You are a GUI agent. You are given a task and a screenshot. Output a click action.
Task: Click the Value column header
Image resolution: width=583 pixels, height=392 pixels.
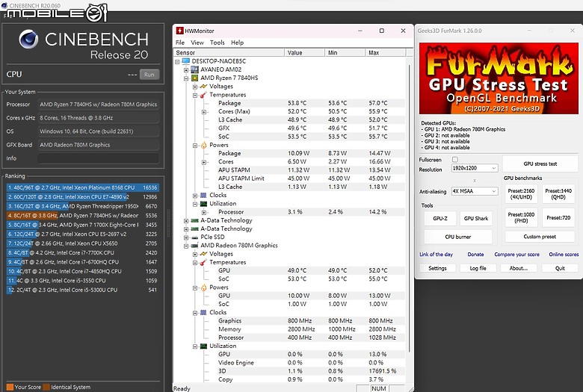tap(304, 53)
